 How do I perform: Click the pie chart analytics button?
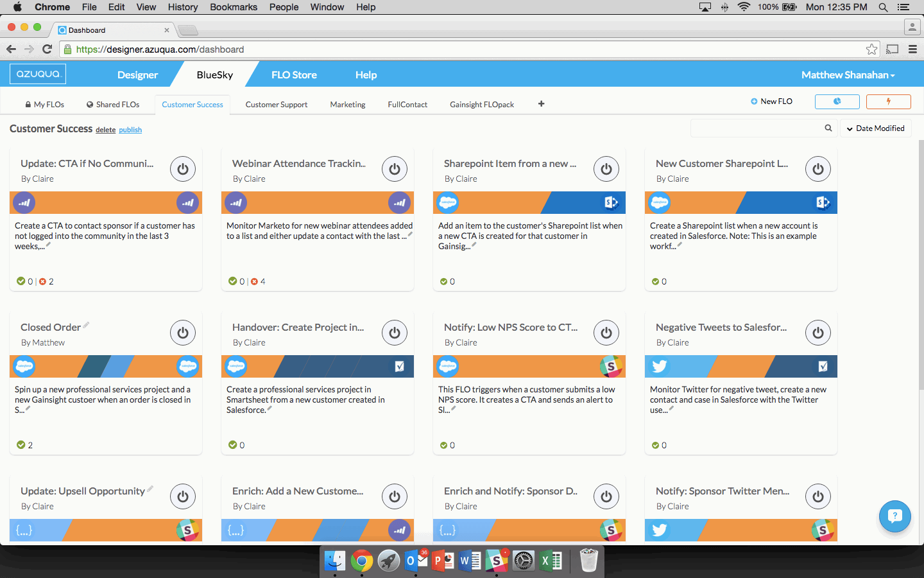click(837, 101)
